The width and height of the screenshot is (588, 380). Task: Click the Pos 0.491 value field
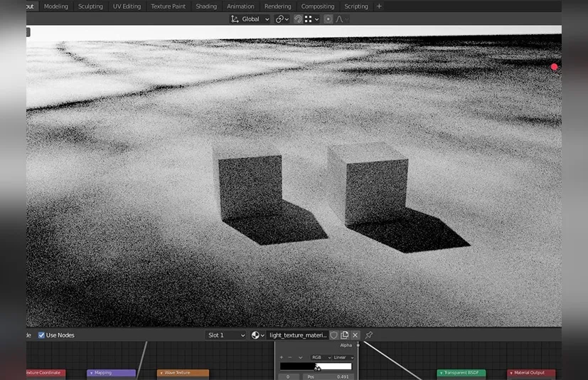click(x=328, y=376)
